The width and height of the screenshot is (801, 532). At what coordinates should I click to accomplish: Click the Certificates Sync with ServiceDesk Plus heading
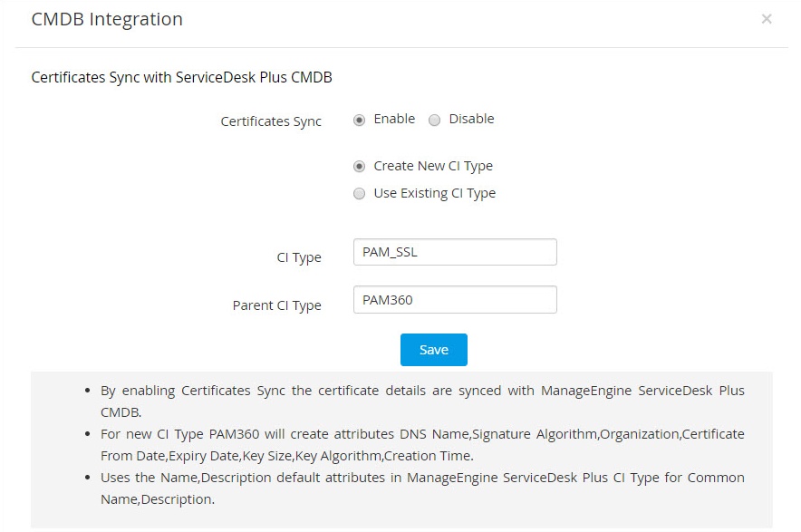[x=181, y=78]
